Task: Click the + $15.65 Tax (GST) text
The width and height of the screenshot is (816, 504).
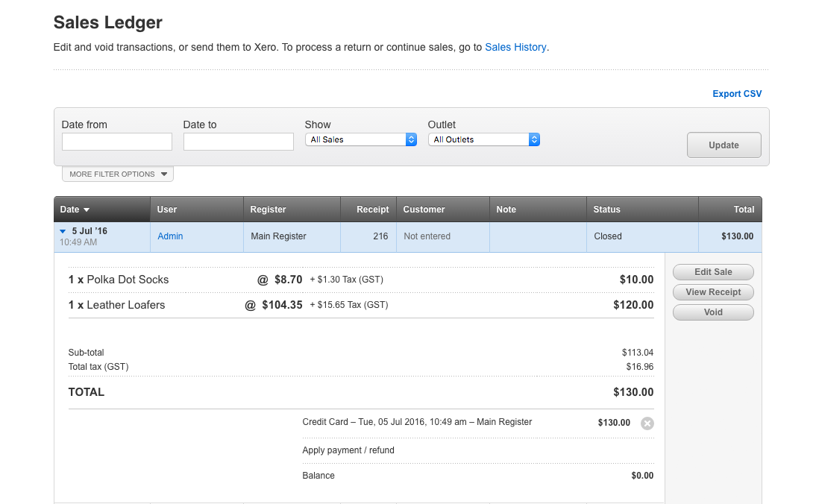Action: 349,306
